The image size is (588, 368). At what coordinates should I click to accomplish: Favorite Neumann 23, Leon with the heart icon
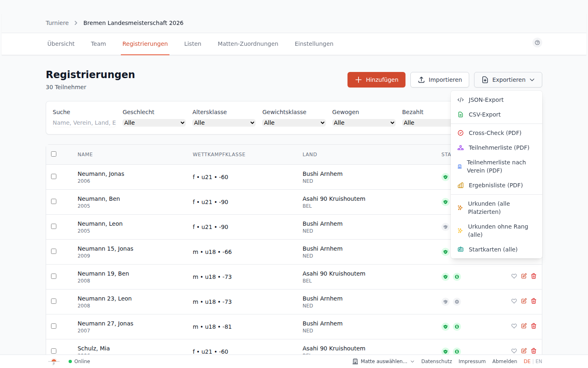coord(514,301)
